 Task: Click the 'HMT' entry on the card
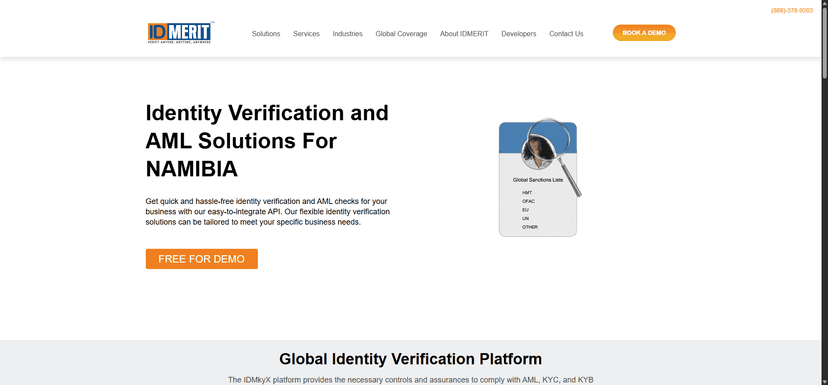click(x=527, y=193)
